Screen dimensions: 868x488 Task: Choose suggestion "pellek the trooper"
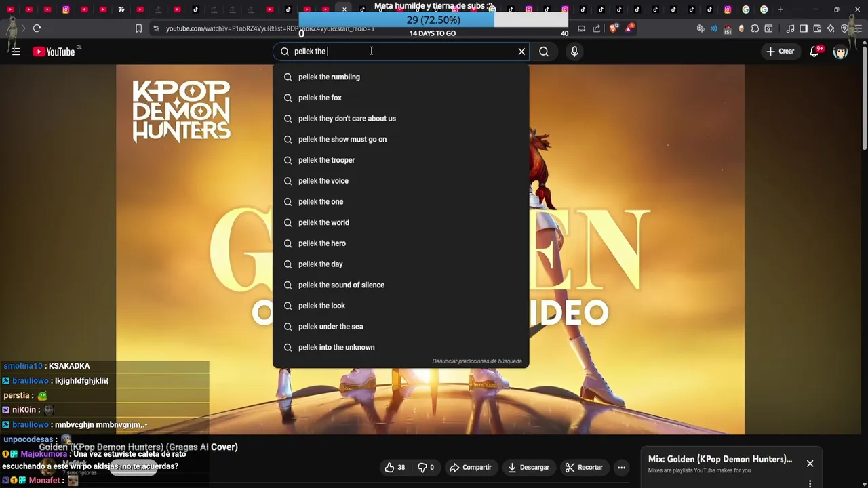401,160
